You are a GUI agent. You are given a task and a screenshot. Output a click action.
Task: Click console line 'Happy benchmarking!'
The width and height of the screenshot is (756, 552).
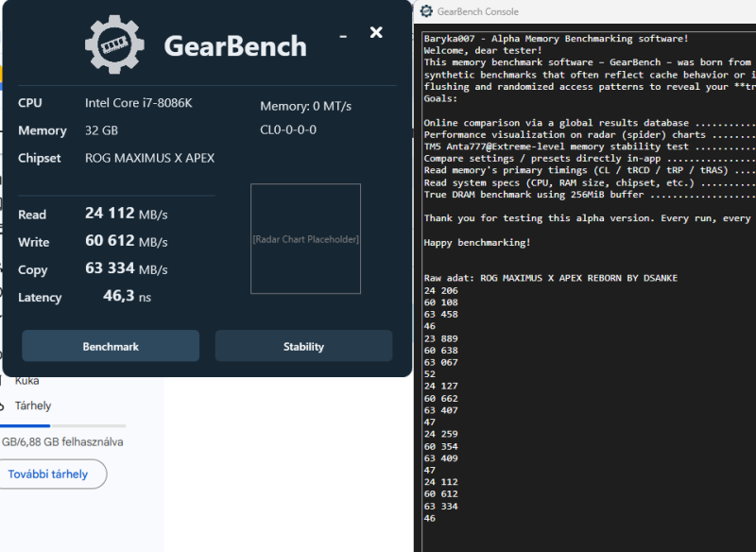point(477,242)
